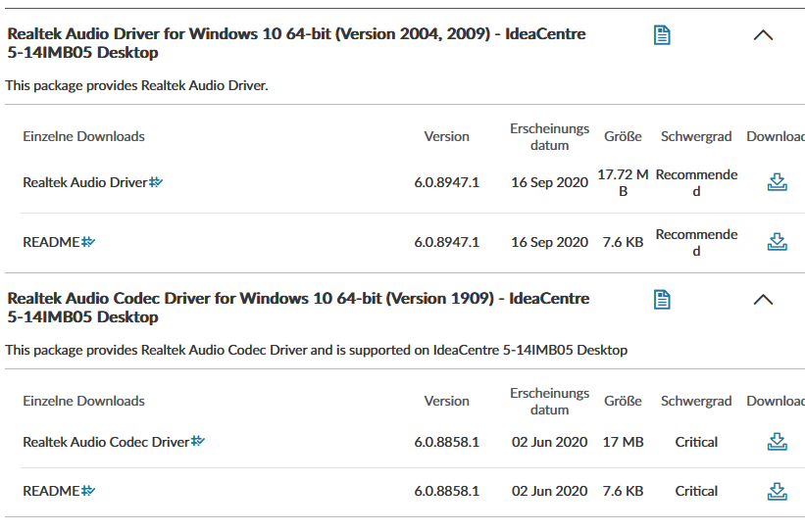805x532 pixels.
Task: Click Version column header in first table
Action: tap(446, 136)
